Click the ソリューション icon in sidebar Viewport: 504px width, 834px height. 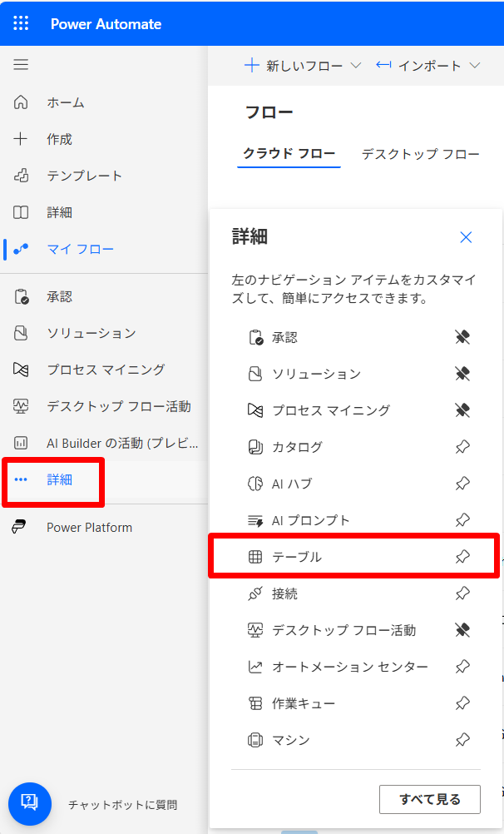(21, 333)
